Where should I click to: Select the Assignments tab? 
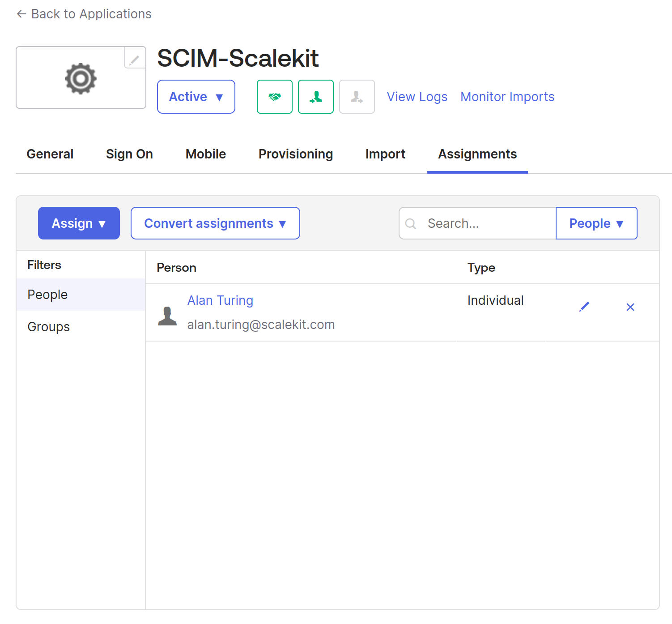coord(477,154)
